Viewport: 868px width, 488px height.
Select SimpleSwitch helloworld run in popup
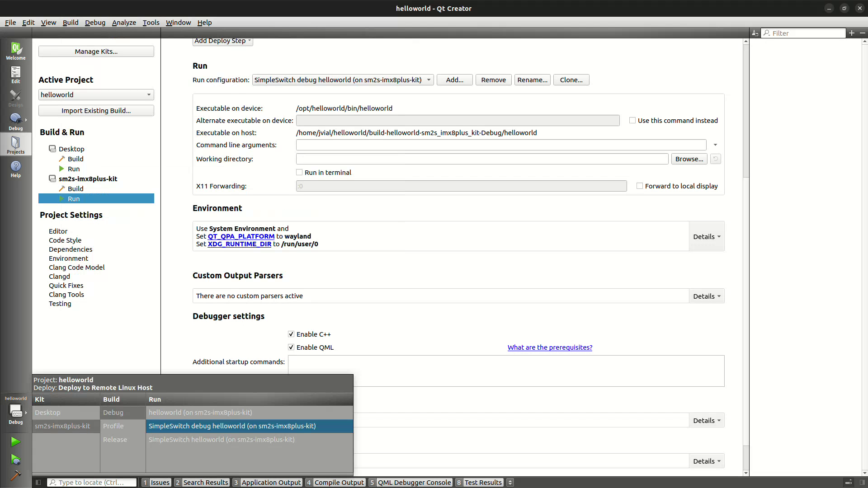pyautogui.click(x=249, y=440)
